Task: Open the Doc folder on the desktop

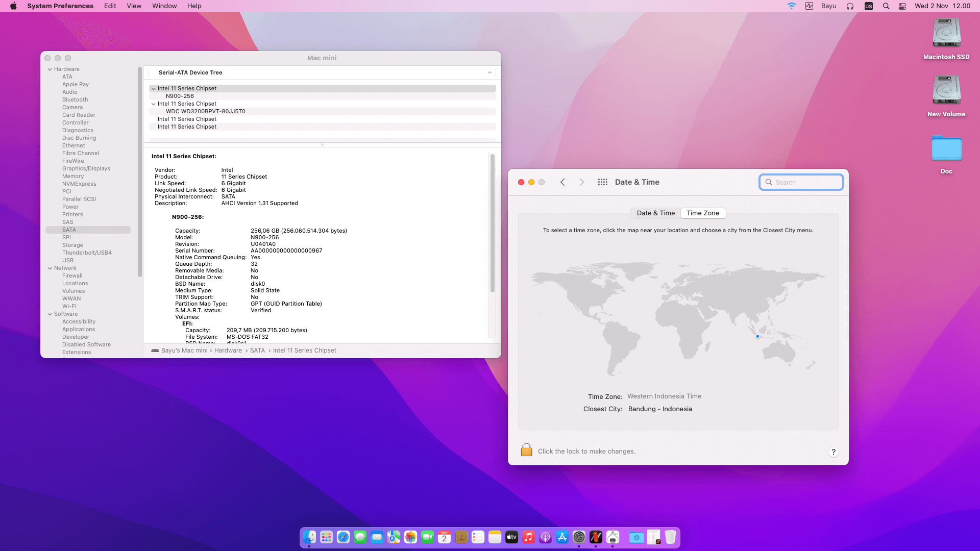Action: click(946, 149)
